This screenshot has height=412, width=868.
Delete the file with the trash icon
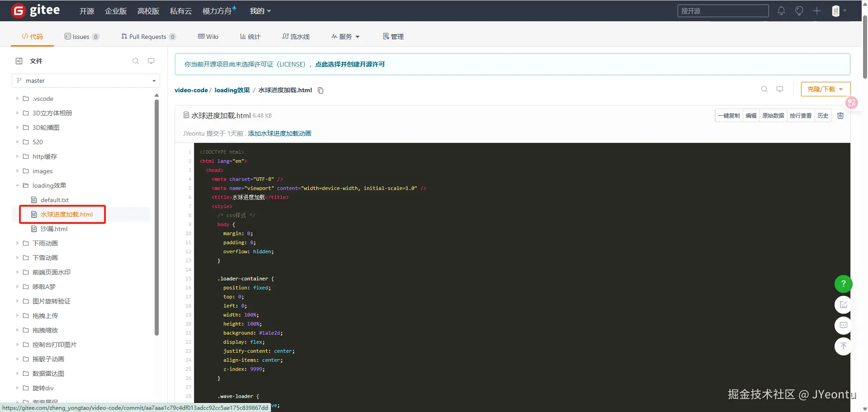click(x=840, y=116)
